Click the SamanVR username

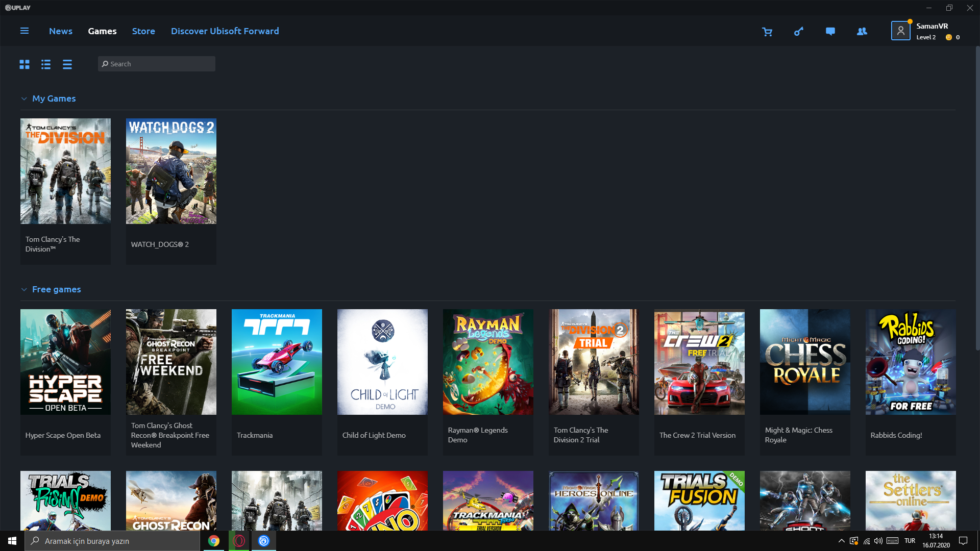coord(932,26)
